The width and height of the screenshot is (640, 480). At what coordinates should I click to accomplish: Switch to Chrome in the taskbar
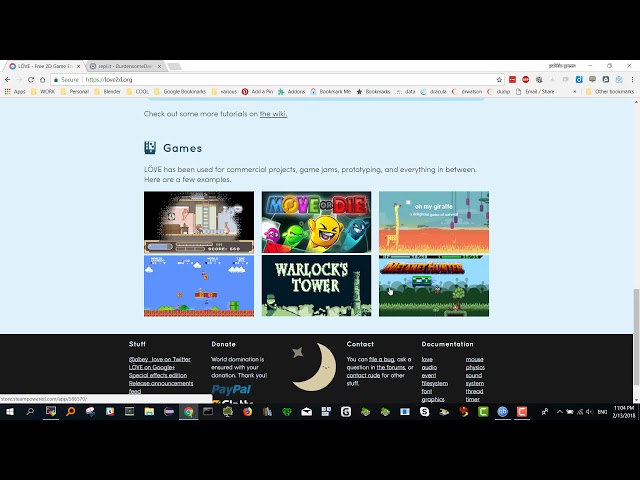click(x=189, y=412)
